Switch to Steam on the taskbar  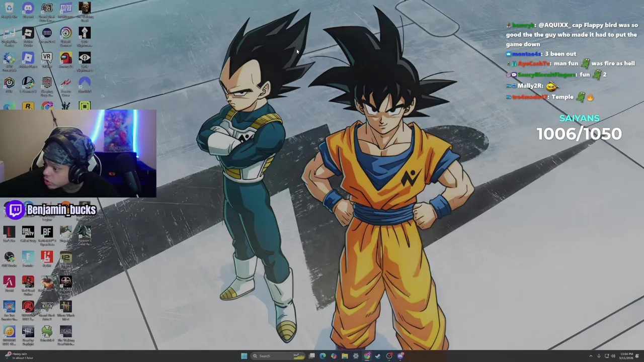(377, 356)
